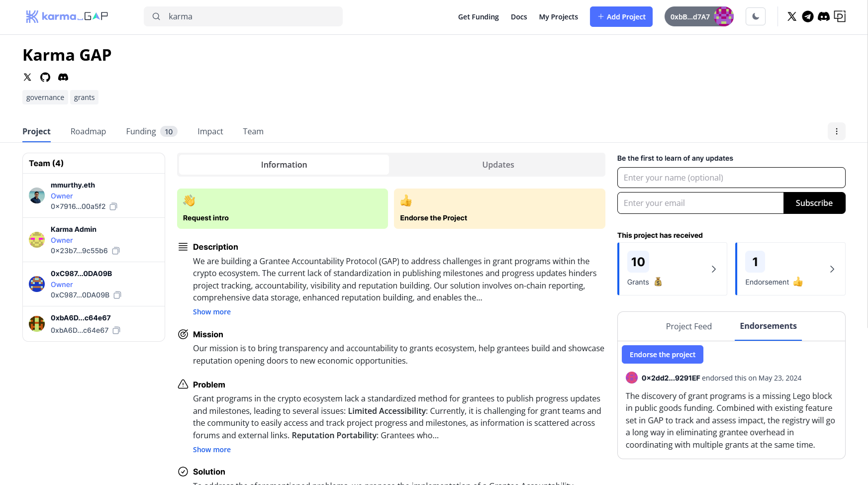This screenshot has height=485, width=868.
Task: Click the Solution checkmark icon
Action: tap(183, 472)
